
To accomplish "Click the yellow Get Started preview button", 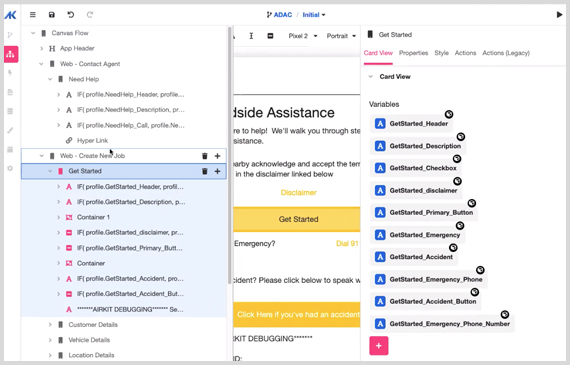I will coord(297,219).
